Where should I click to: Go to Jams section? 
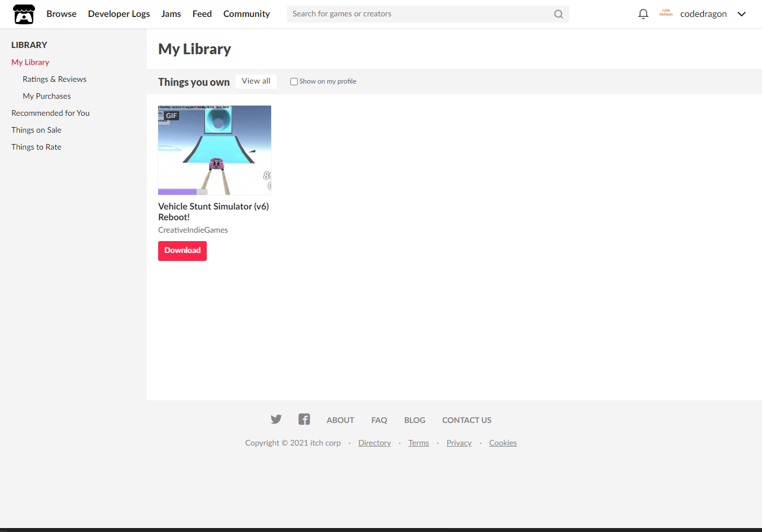coord(171,14)
